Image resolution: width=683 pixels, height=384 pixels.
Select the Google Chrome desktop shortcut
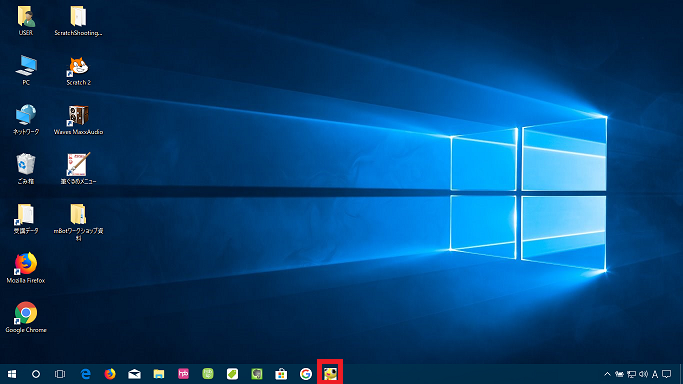point(26,317)
